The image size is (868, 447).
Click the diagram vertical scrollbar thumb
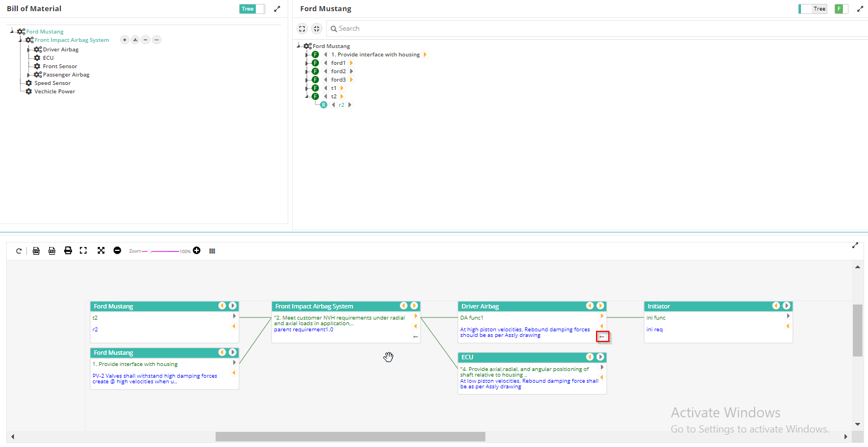pyautogui.click(x=857, y=330)
